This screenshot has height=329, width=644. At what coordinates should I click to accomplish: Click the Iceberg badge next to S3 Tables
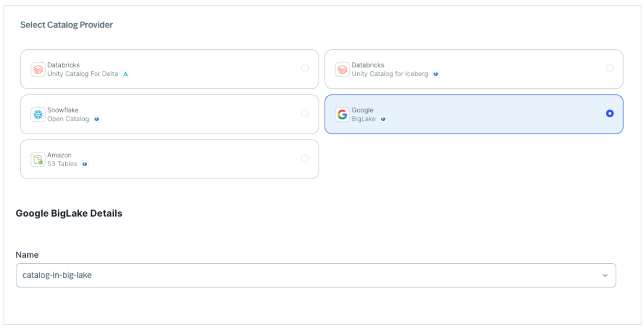(85, 164)
